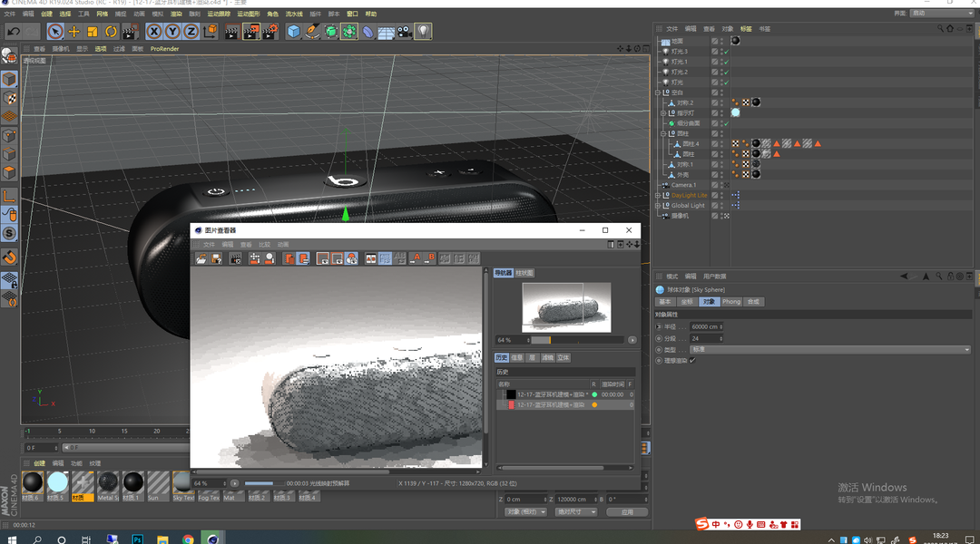Select Camera.1 in the object tree
Screen dimensions: 980x544
coord(683,185)
